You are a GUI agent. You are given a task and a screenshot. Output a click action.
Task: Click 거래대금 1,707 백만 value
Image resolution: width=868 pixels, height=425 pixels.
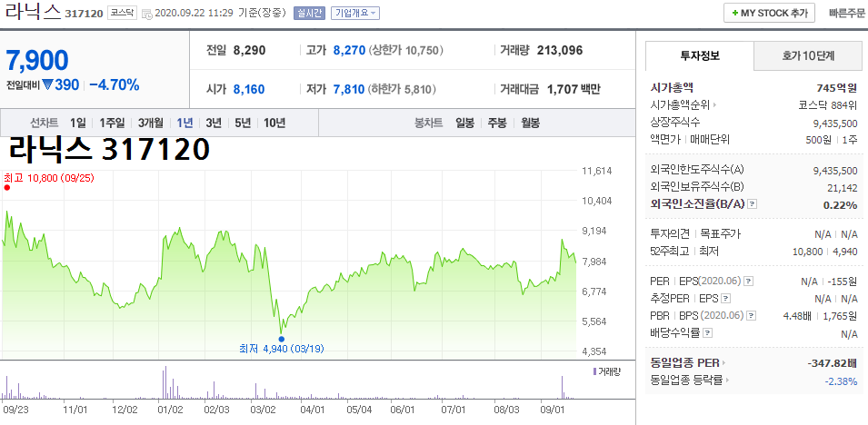pyautogui.click(x=574, y=89)
